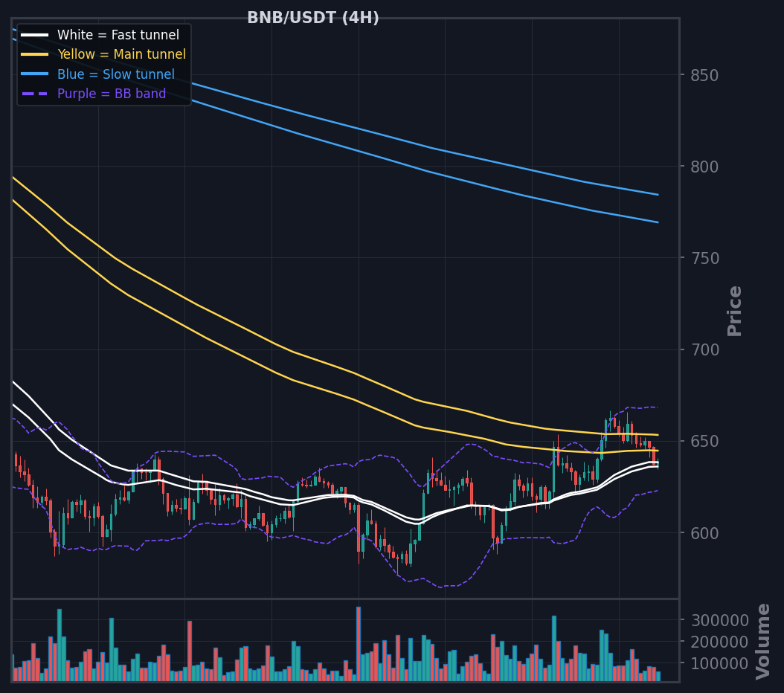Image resolution: width=784 pixels, height=693 pixels.
Task: Click the purple dashed BB band legend swatch
Action: click(x=34, y=94)
